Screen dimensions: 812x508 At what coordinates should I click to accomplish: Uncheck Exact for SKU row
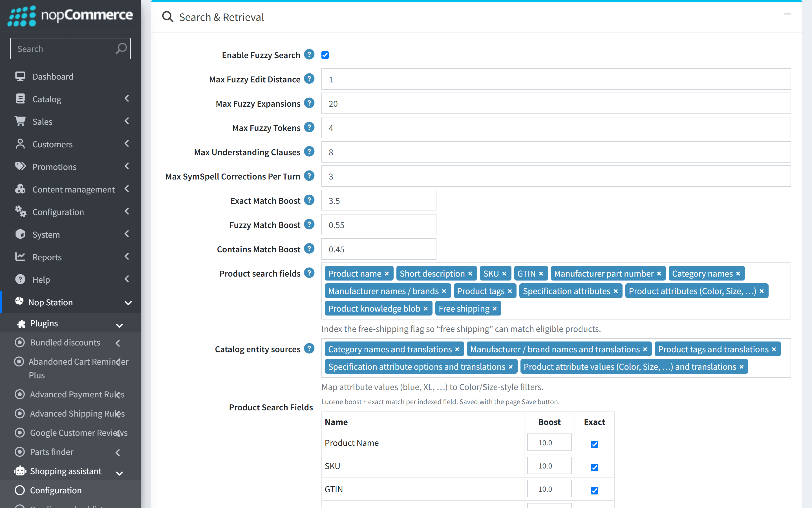pyautogui.click(x=594, y=467)
